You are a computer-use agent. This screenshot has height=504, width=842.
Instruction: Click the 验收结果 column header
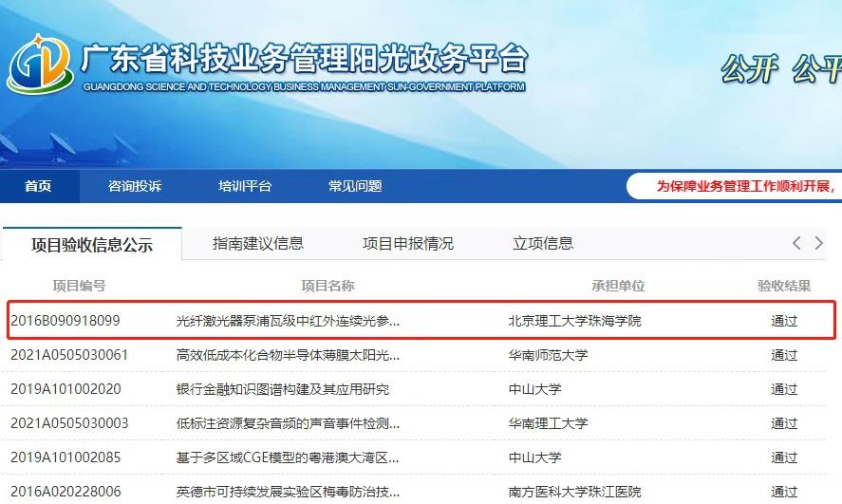[x=784, y=286]
